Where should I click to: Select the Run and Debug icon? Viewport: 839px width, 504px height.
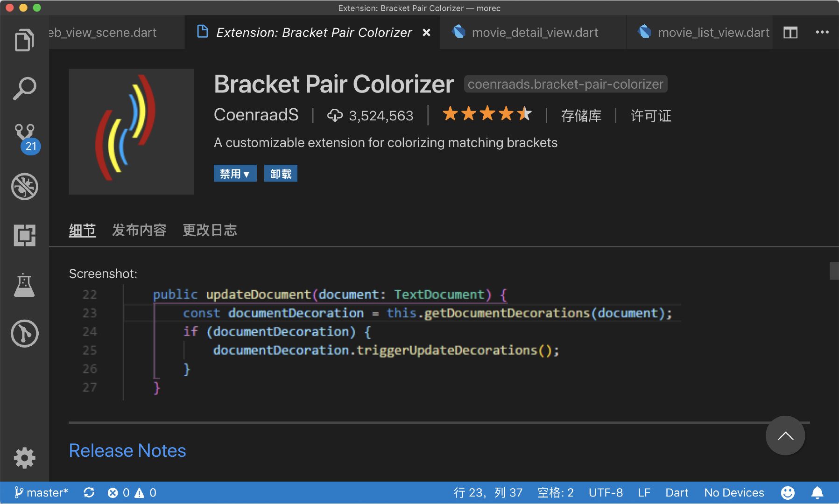25,186
